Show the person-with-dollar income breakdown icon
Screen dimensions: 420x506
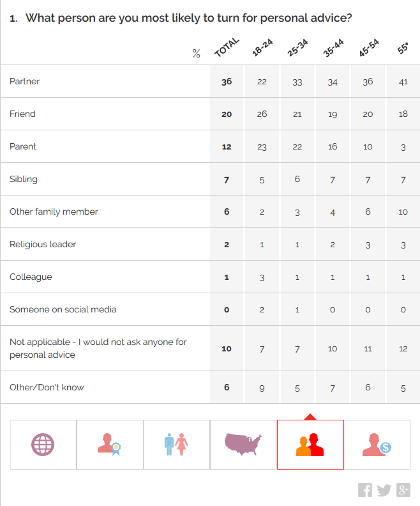(x=377, y=444)
